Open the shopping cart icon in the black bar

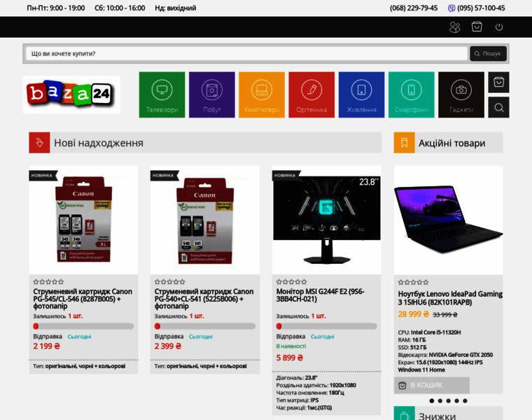477,27
